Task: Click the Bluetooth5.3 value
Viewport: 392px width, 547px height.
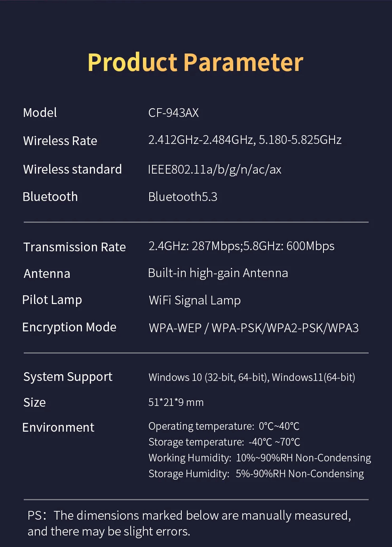Action: click(x=183, y=197)
